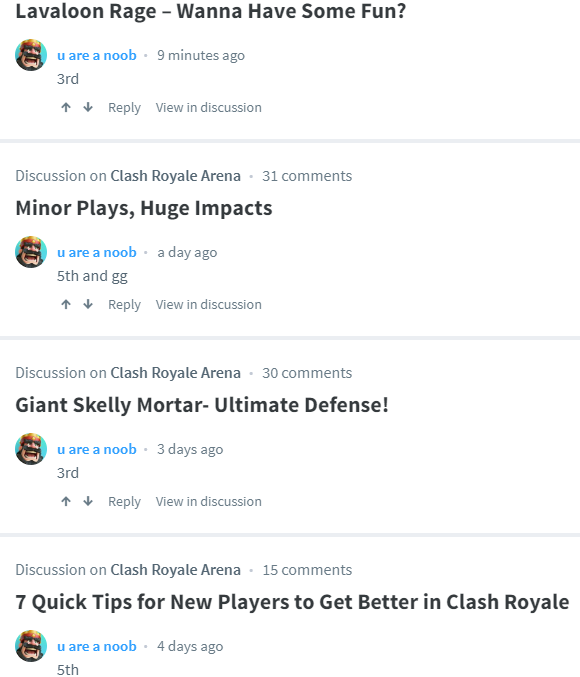Open avatar on the 7 Quick Tips comment
580x677 pixels.
31,646
